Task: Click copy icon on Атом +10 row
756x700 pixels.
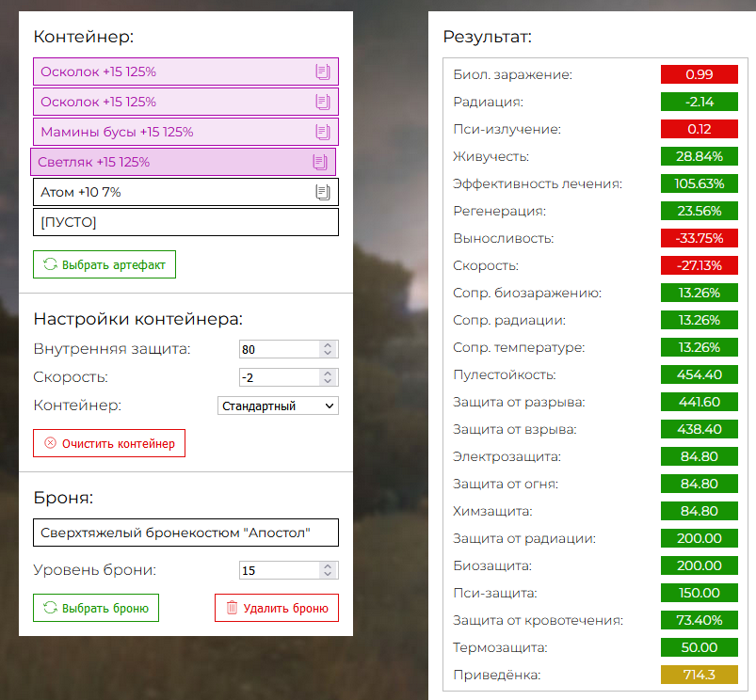Action: 323,192
